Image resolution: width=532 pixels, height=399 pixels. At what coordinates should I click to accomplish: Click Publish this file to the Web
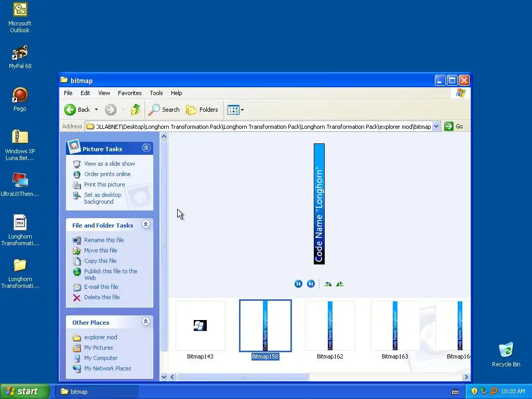point(111,274)
